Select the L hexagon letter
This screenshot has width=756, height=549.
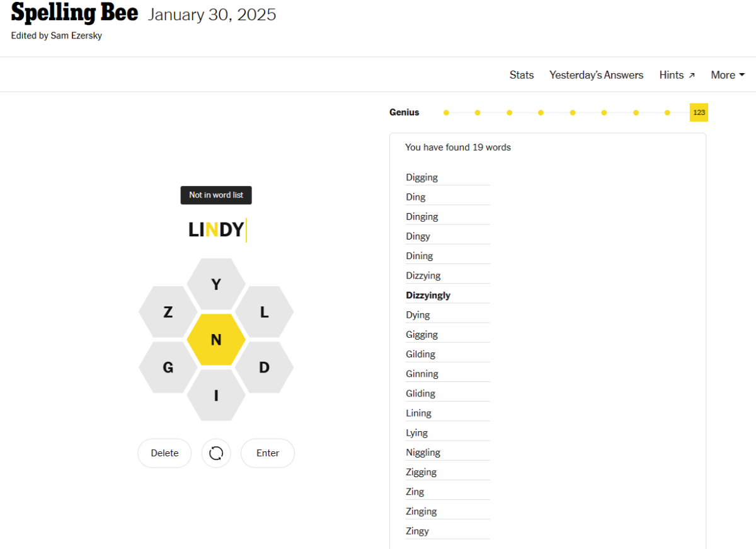coord(264,312)
